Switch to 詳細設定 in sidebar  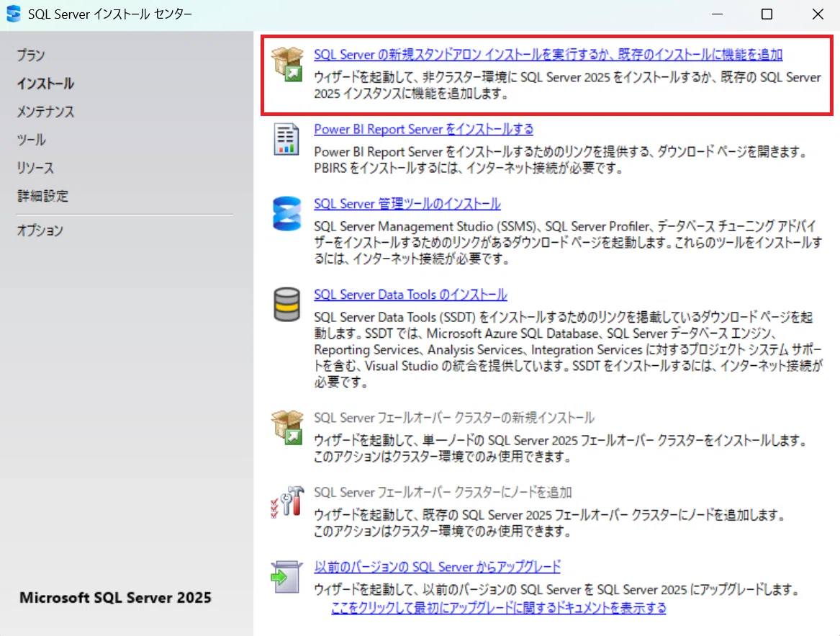[x=43, y=196]
